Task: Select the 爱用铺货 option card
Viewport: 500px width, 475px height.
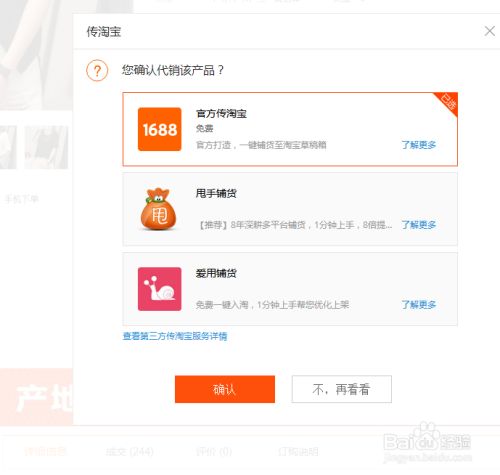Action: coord(290,289)
